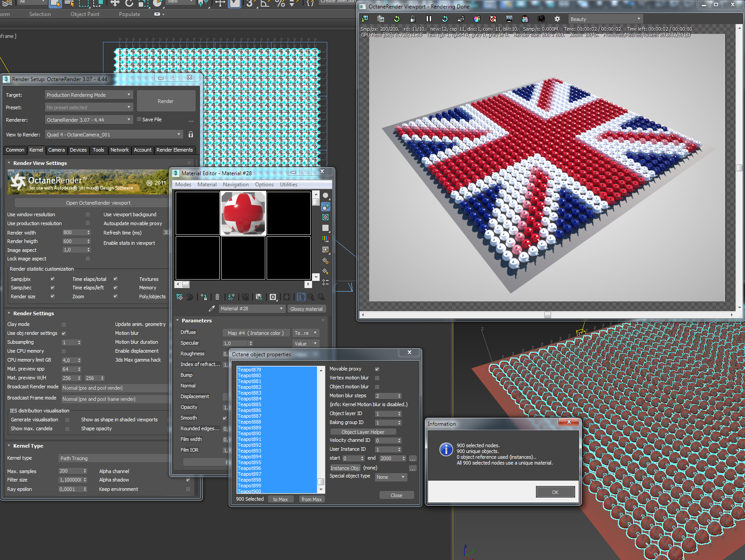Click Open OctaneRender viewport button
The image size is (745, 560).
[99, 203]
